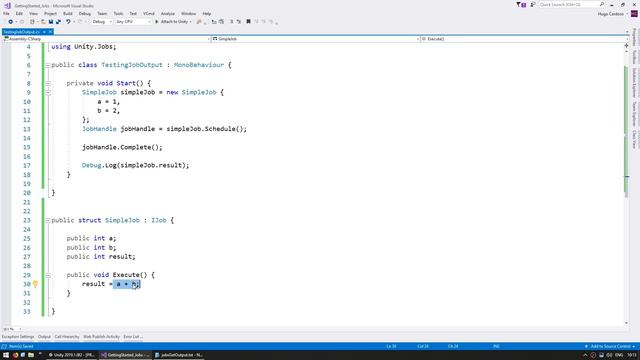The width and height of the screenshot is (640, 360).
Task: Click the Attach to Unity button
Action: (171, 22)
